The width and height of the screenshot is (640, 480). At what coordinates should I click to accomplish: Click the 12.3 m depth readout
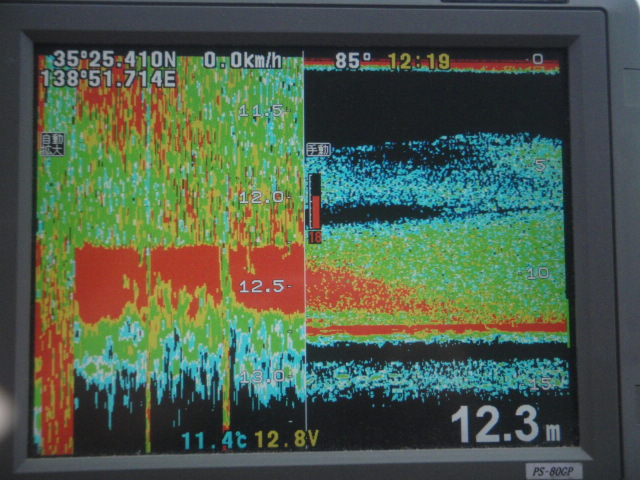505,426
